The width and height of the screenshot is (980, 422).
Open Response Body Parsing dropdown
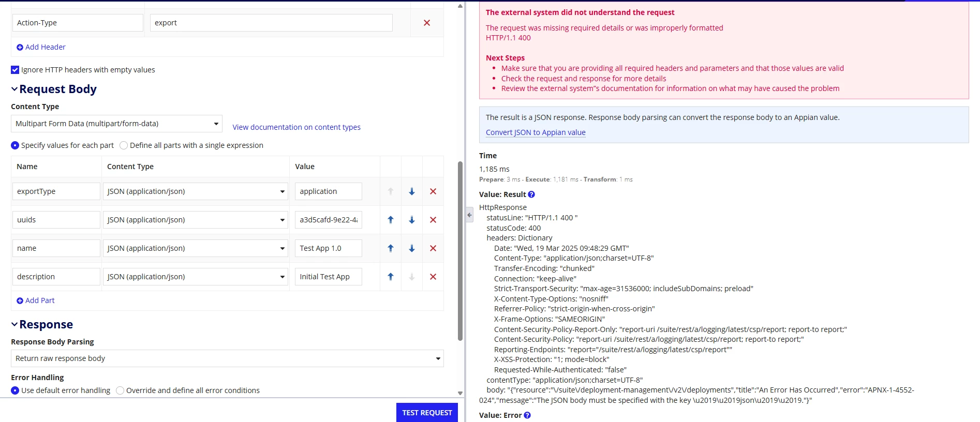[227, 358]
